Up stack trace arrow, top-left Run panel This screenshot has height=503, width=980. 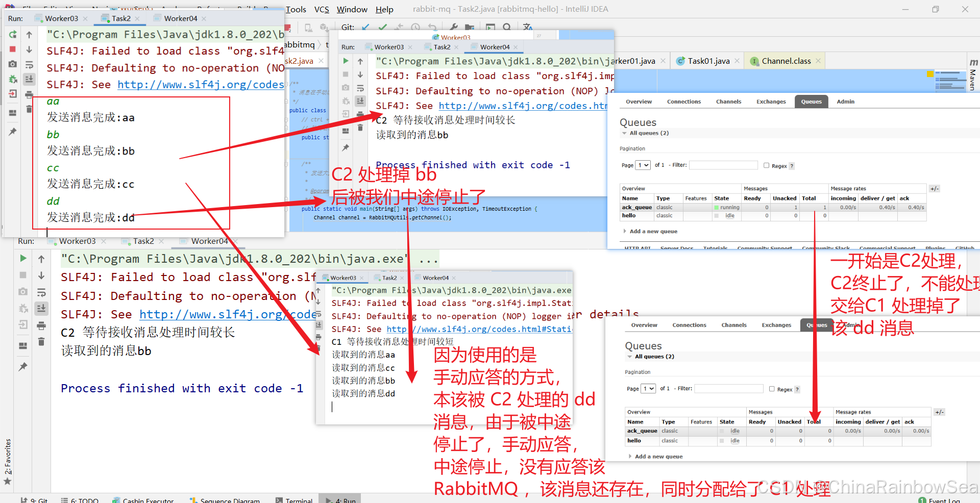[x=29, y=35]
